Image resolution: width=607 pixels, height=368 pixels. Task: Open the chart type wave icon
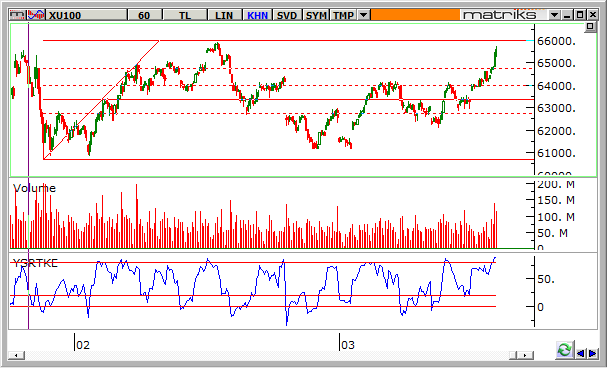[36, 15]
